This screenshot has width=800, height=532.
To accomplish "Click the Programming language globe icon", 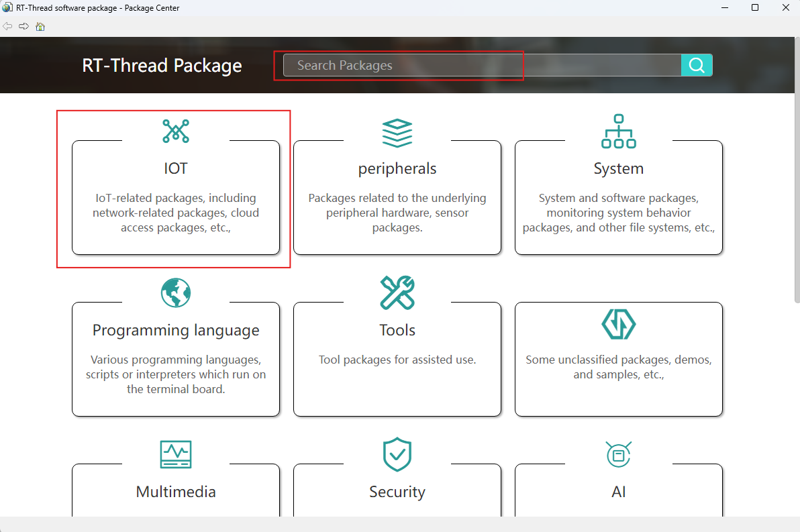I will 176,292.
